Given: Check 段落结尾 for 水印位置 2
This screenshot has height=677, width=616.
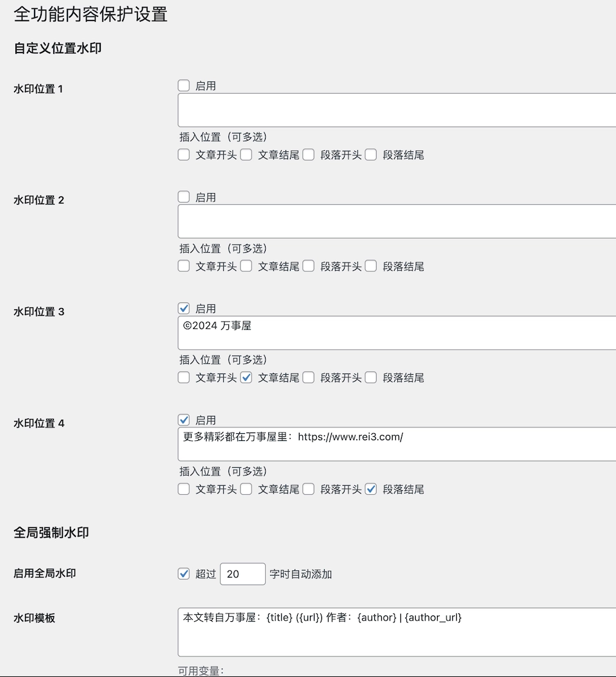Looking at the screenshot, I should pos(371,266).
